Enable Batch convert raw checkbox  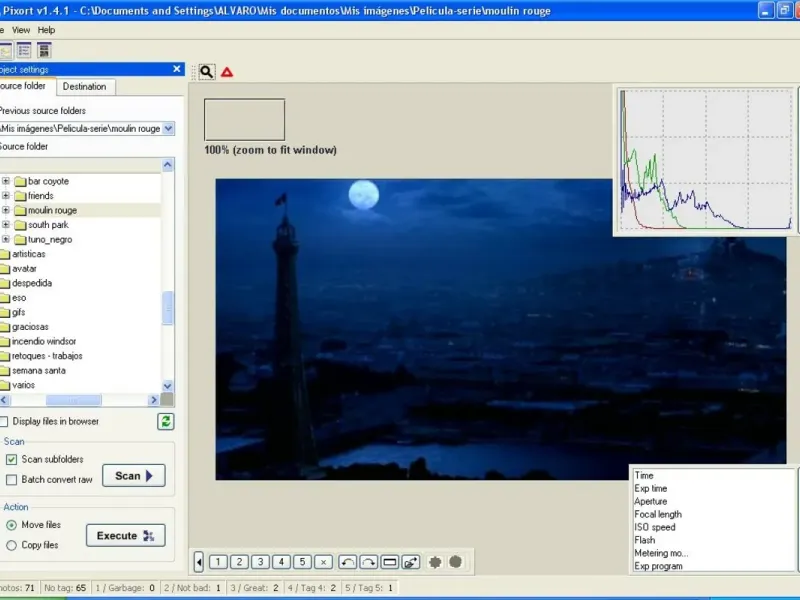pos(12,480)
